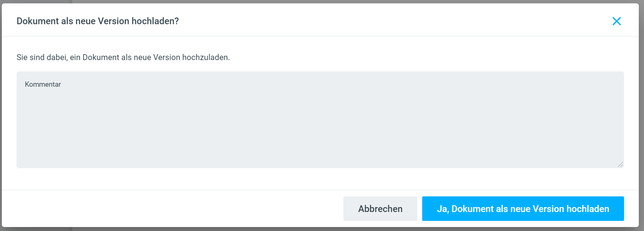Viewport: 644px width, 231px height.
Task: Click inside the comment field
Action: (x=320, y=120)
